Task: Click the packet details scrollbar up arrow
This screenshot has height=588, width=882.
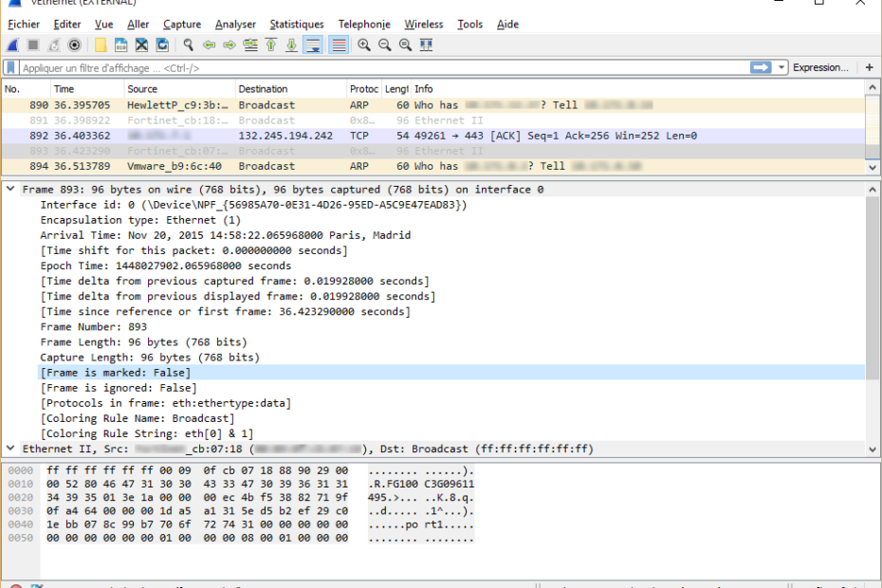Action: [872, 190]
